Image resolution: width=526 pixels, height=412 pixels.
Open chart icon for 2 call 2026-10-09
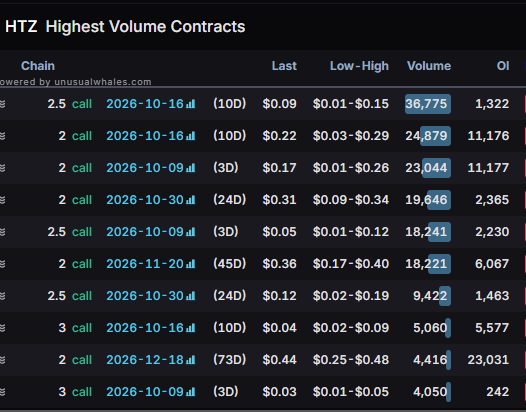pyautogui.click(x=191, y=168)
